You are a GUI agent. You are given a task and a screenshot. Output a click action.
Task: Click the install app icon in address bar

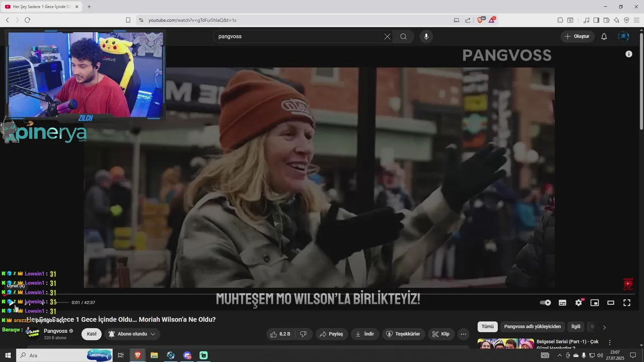[456, 20]
